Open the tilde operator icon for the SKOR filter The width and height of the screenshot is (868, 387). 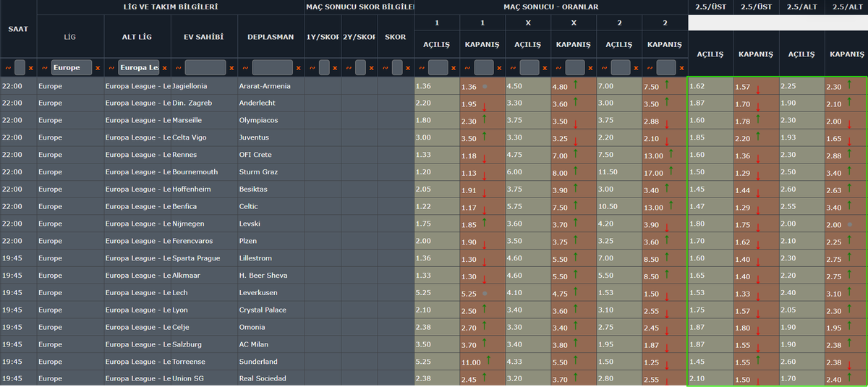coord(386,68)
